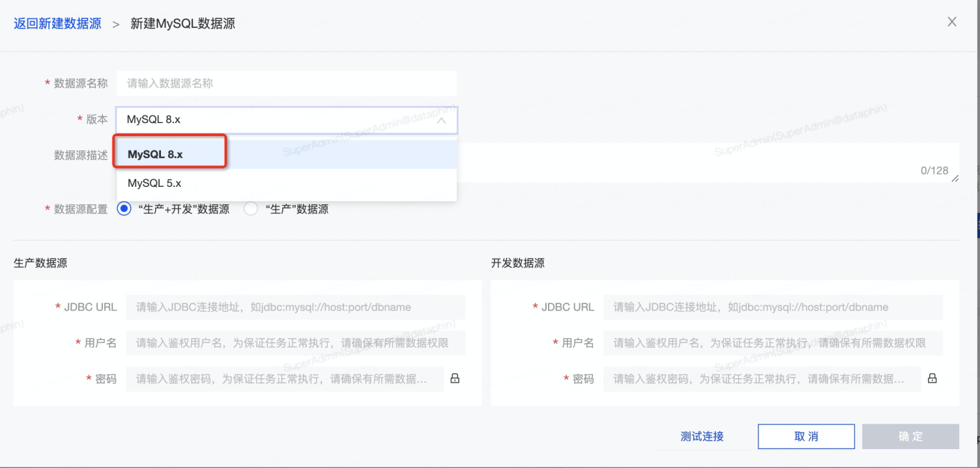Image resolution: width=980 pixels, height=468 pixels.
Task: Choose MySQL 8.x from the version list
Action: (x=287, y=155)
